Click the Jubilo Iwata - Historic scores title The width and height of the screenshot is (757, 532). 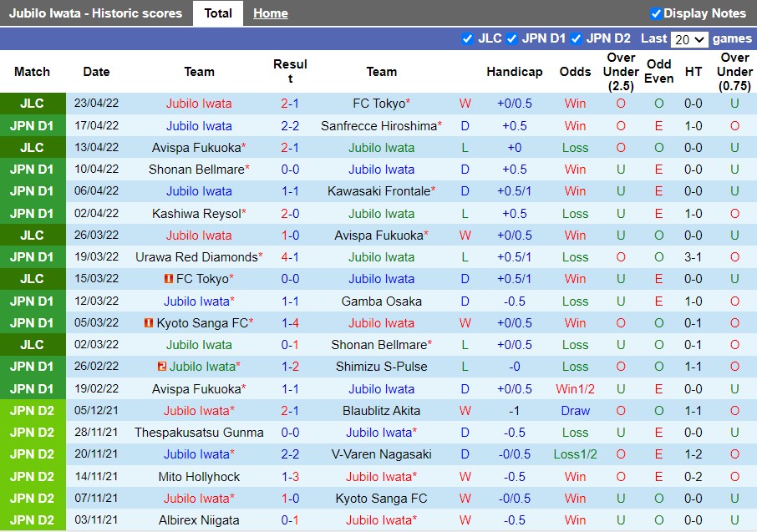click(95, 13)
